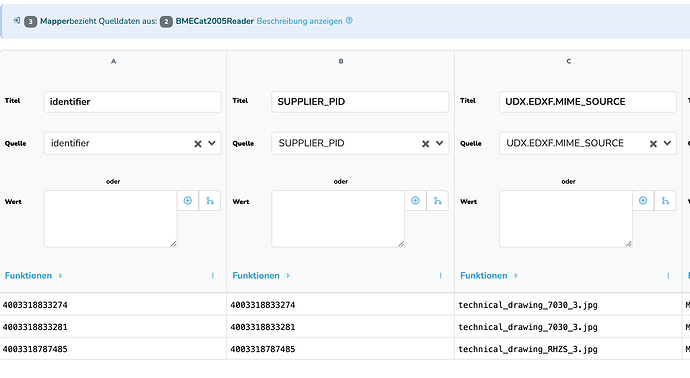This screenshot has width=690, height=378.
Task: Open the SUPPLIER_PID Quelle dropdown
Action: tap(439, 143)
